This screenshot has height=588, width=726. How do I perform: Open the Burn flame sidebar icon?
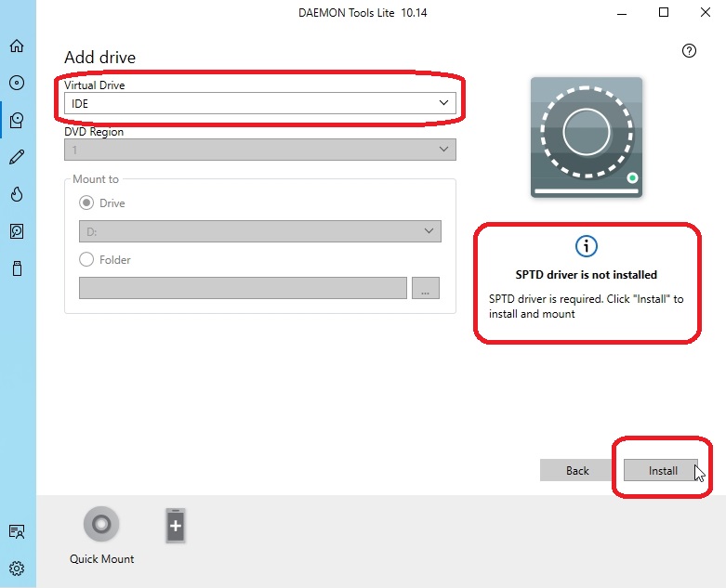pyautogui.click(x=17, y=194)
